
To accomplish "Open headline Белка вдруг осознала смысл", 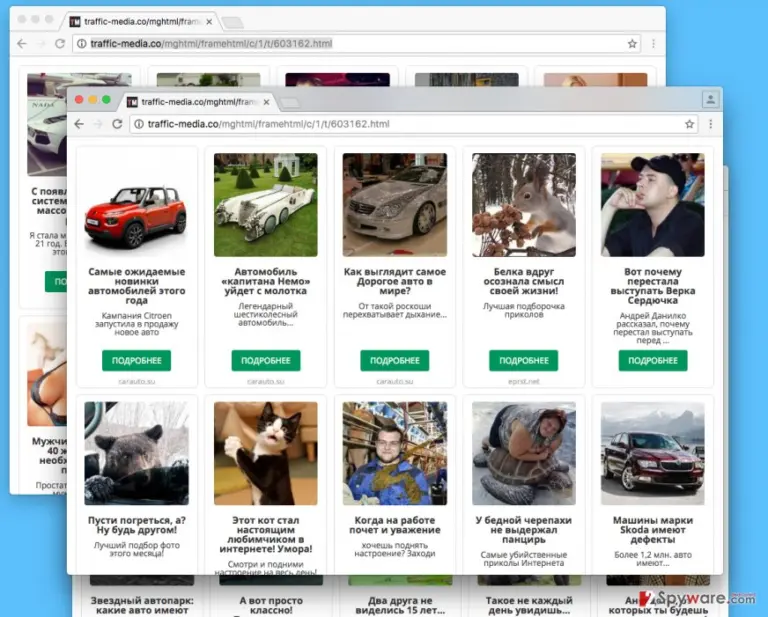I will [x=524, y=281].
